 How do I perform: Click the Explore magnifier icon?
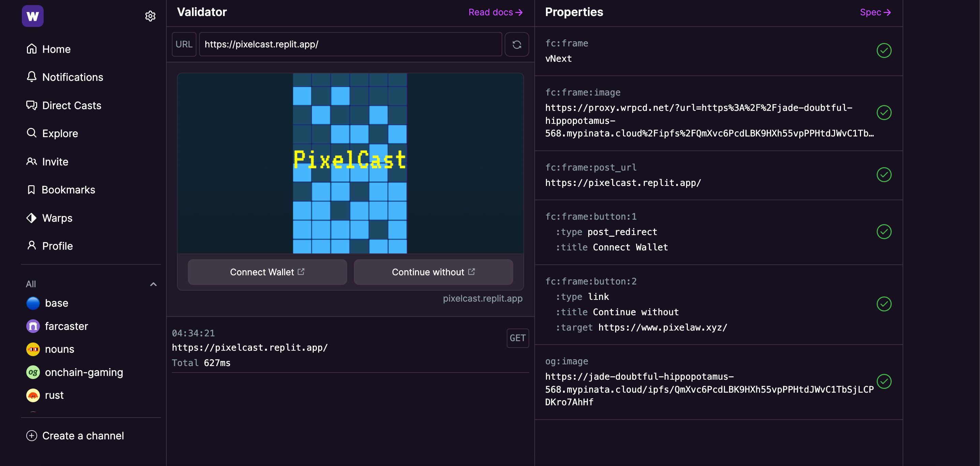click(x=32, y=133)
